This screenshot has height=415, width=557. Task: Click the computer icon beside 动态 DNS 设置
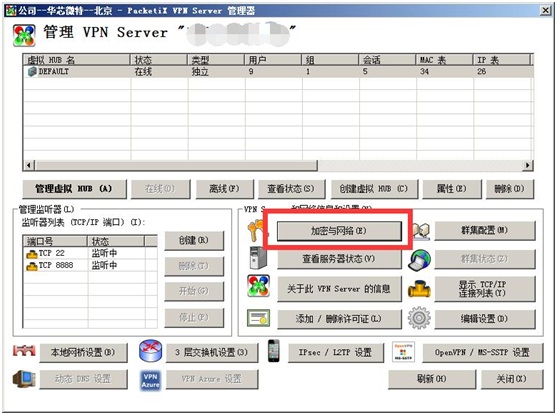pos(24,379)
